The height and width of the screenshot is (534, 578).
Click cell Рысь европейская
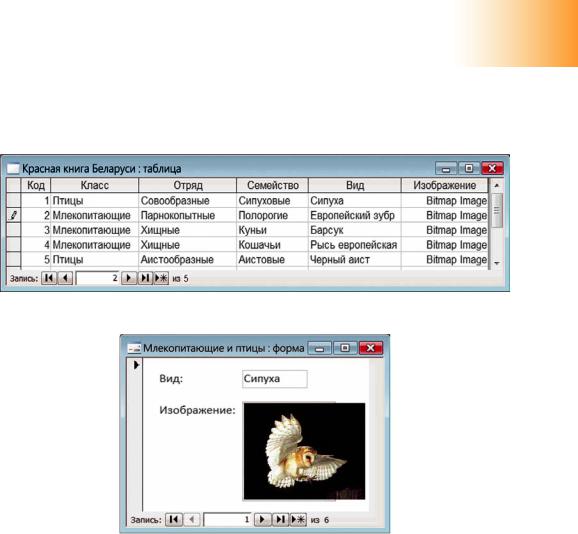tap(355, 245)
